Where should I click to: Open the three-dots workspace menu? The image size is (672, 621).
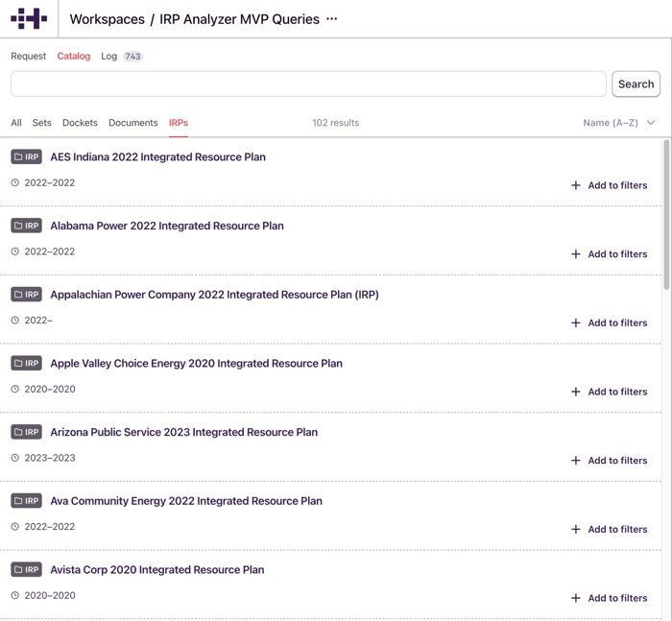pyautogui.click(x=332, y=19)
